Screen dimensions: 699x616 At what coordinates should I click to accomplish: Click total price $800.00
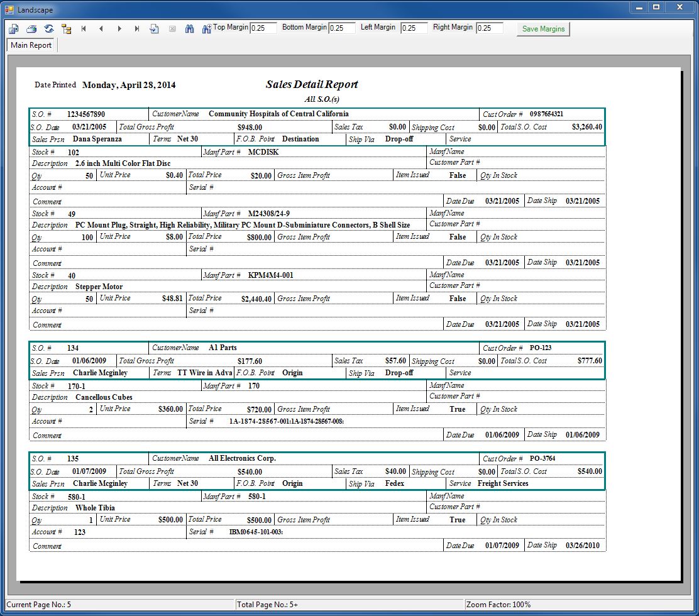[260, 237]
